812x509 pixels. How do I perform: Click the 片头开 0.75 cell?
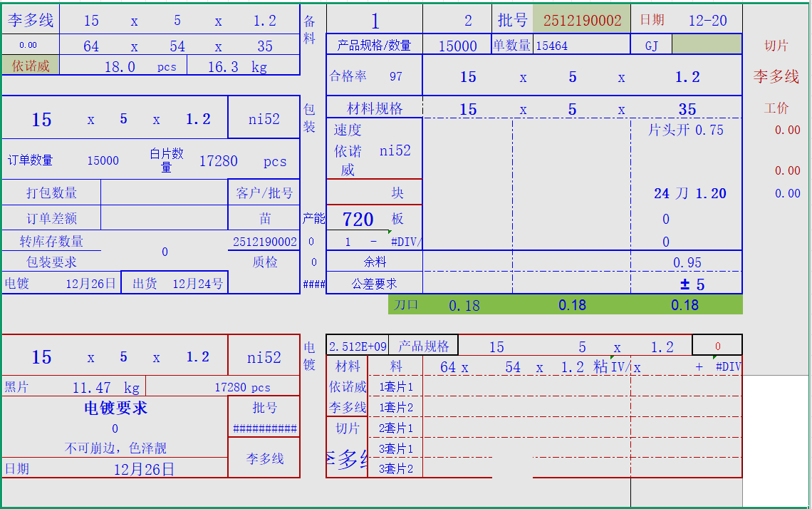click(x=686, y=130)
